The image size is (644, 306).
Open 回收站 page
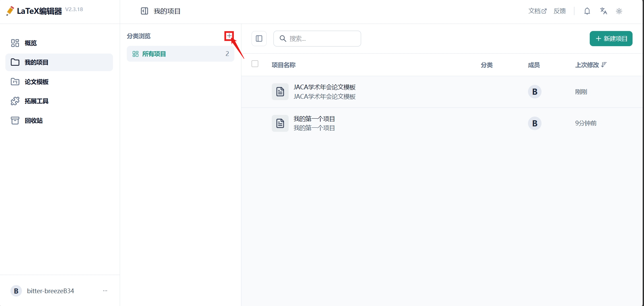(59, 121)
